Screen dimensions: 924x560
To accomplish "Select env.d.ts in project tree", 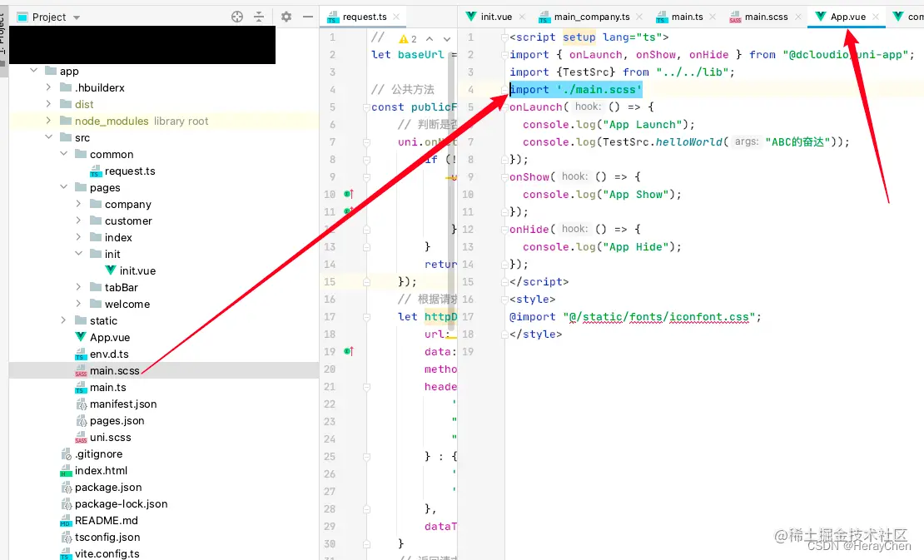I will (109, 354).
